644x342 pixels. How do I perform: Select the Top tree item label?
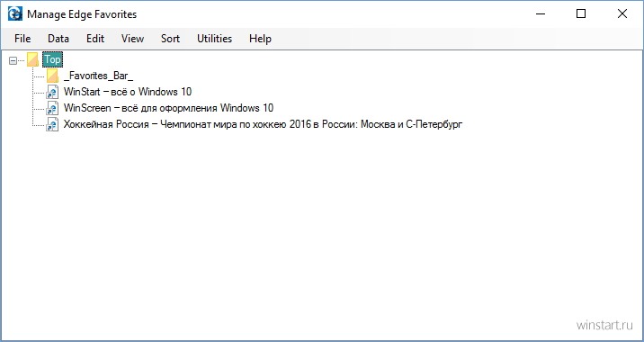(52, 59)
